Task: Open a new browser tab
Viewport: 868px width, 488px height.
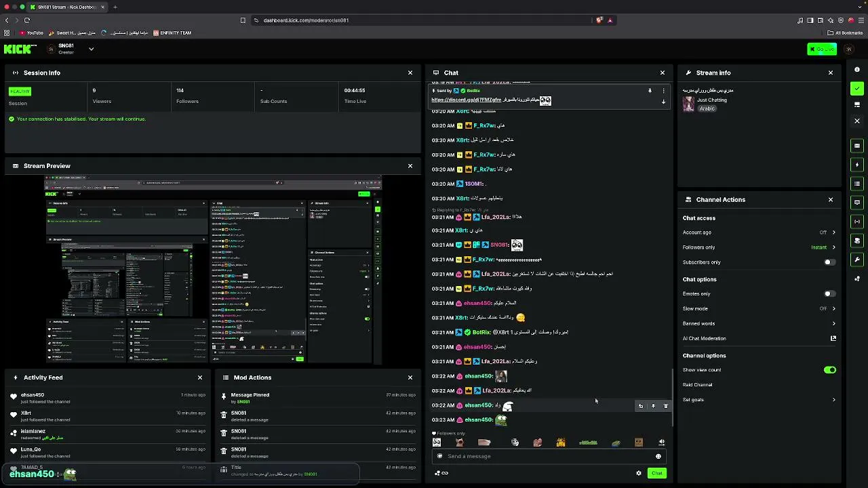Action: point(115,7)
